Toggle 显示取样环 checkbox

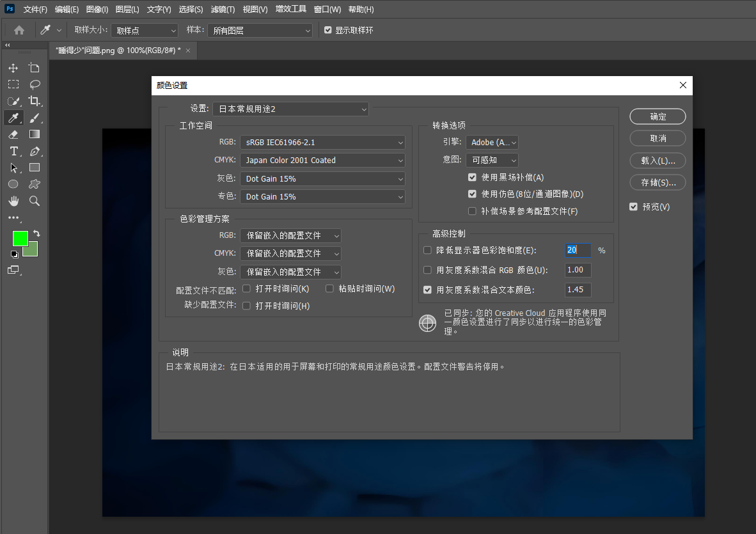[x=328, y=30]
